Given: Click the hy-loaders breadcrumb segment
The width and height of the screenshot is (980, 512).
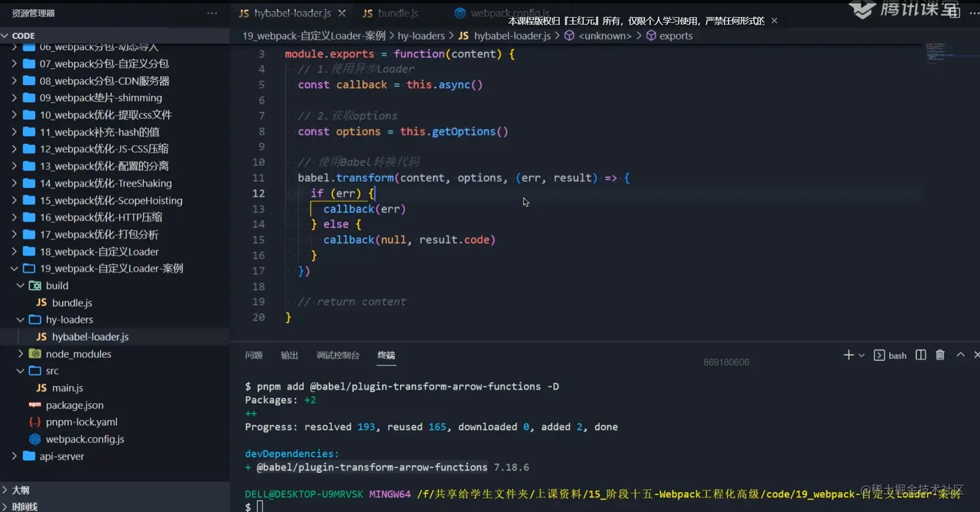Looking at the screenshot, I should tap(421, 36).
